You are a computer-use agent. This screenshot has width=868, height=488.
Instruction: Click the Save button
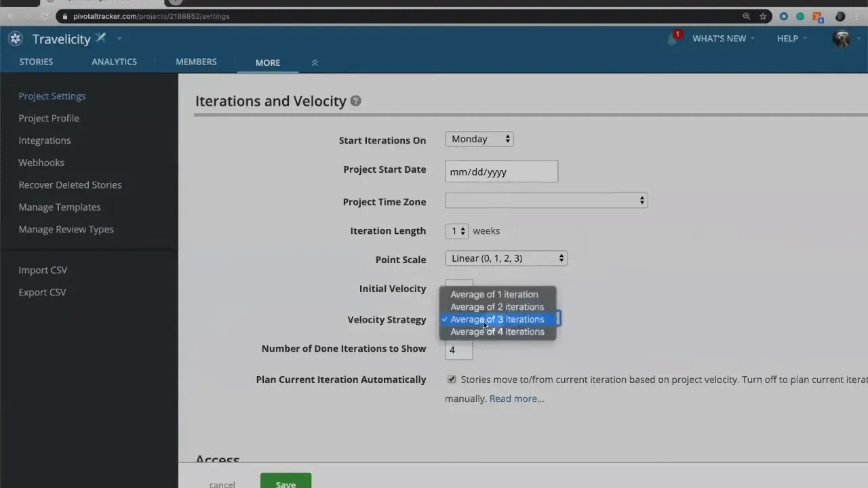click(285, 483)
